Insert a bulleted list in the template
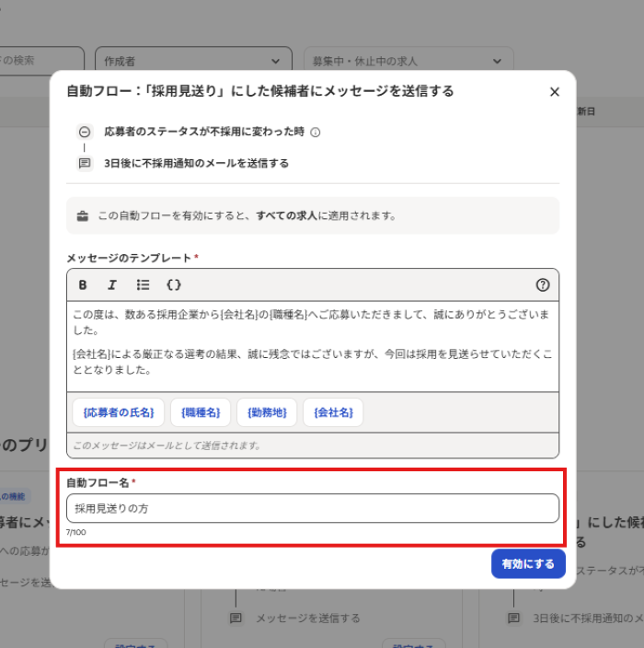The height and width of the screenshot is (648, 644). pos(143,284)
